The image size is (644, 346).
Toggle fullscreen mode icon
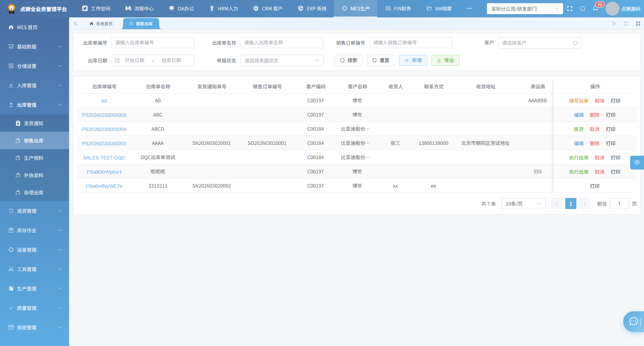pos(570,9)
